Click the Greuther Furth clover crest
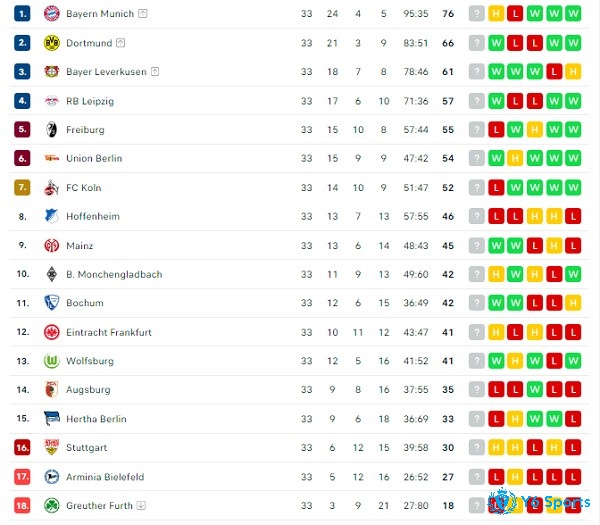Screen dimensions: 600x525 [51, 505]
